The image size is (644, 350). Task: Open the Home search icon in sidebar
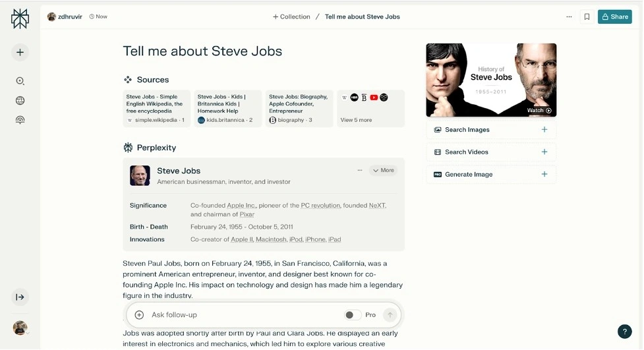tap(20, 81)
